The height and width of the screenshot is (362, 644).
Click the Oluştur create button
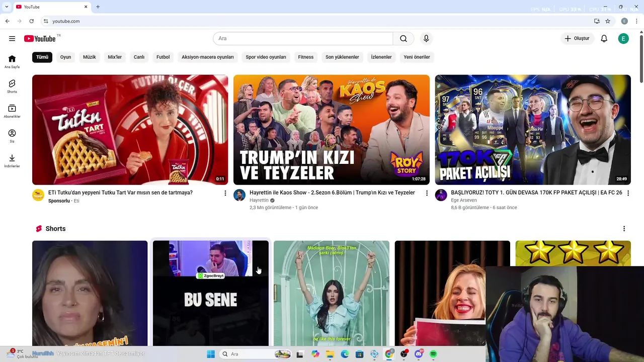point(577,39)
